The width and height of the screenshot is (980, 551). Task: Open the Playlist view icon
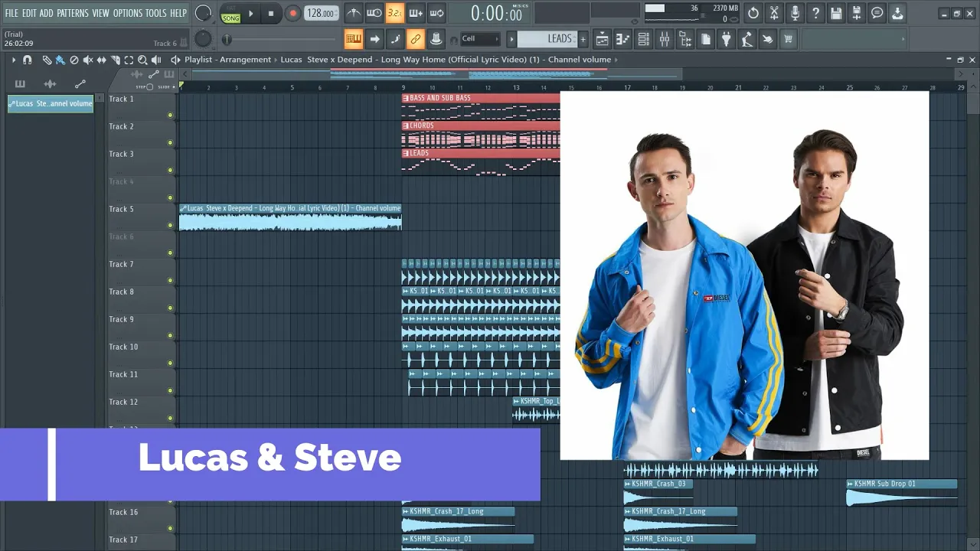point(603,39)
